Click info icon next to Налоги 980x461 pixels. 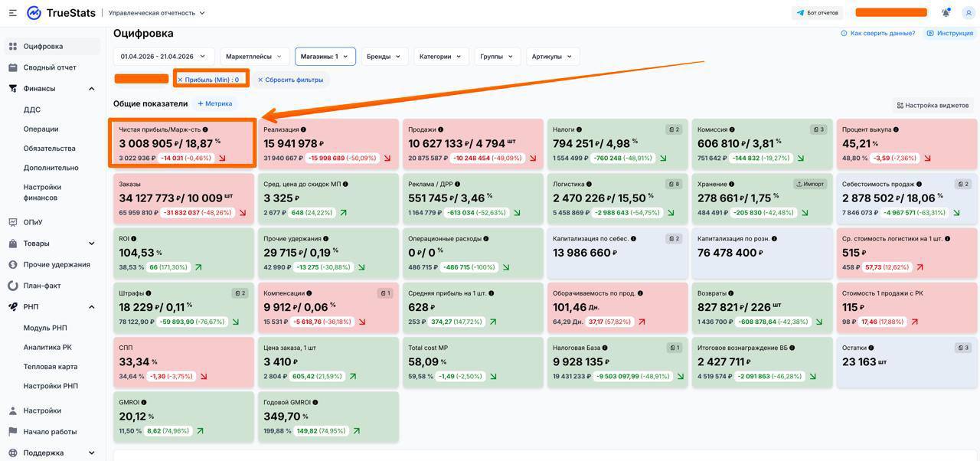pos(579,130)
